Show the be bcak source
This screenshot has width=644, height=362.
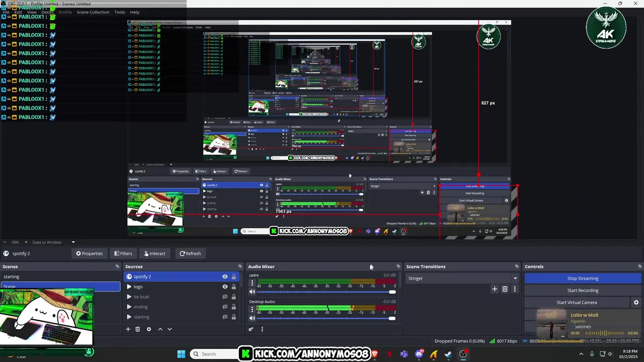(225, 297)
